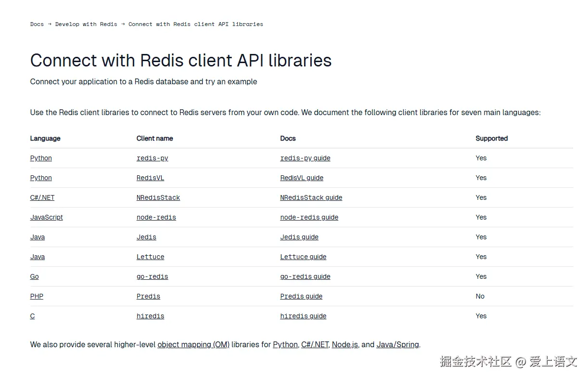This screenshot has width=588, height=379.
Task: Click the Yes value in redis-py row
Action: 481,158
